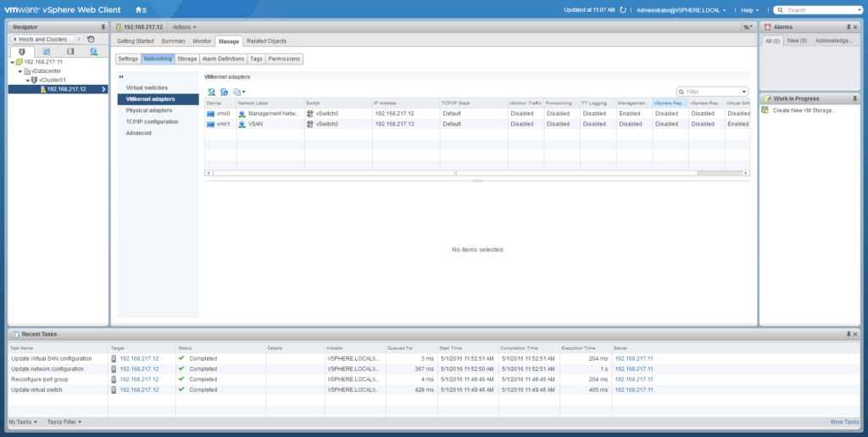Click the vmk0 adapter device icon
Image resolution: width=868 pixels, height=437 pixels.
(210, 114)
